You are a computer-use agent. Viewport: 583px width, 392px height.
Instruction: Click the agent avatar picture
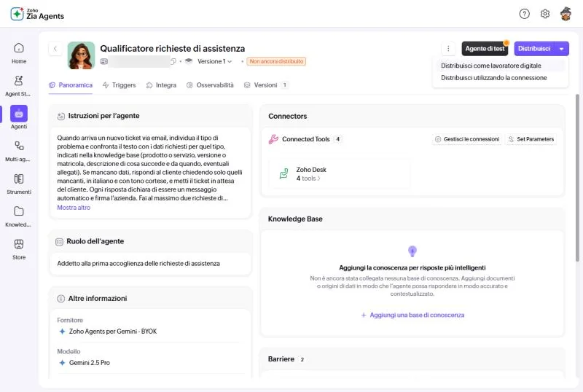pyautogui.click(x=81, y=55)
